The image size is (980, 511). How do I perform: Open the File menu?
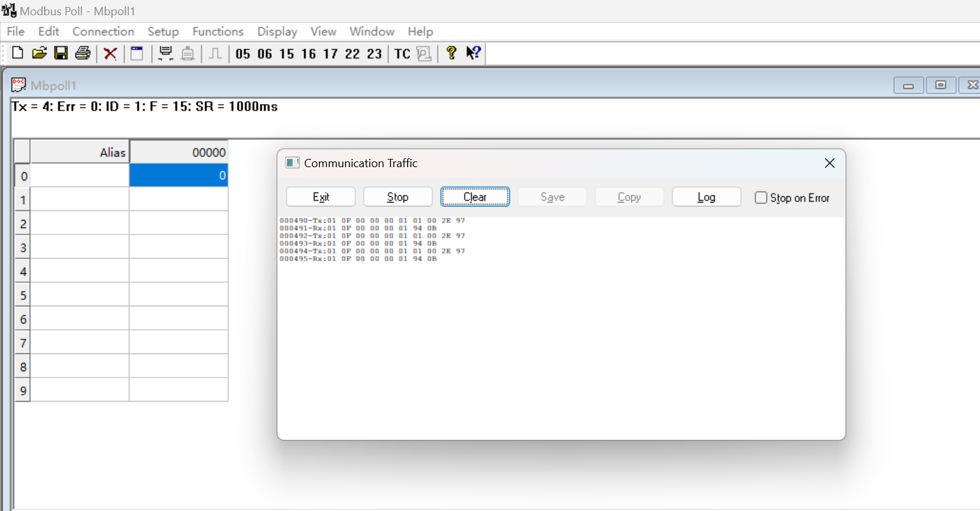pos(16,32)
